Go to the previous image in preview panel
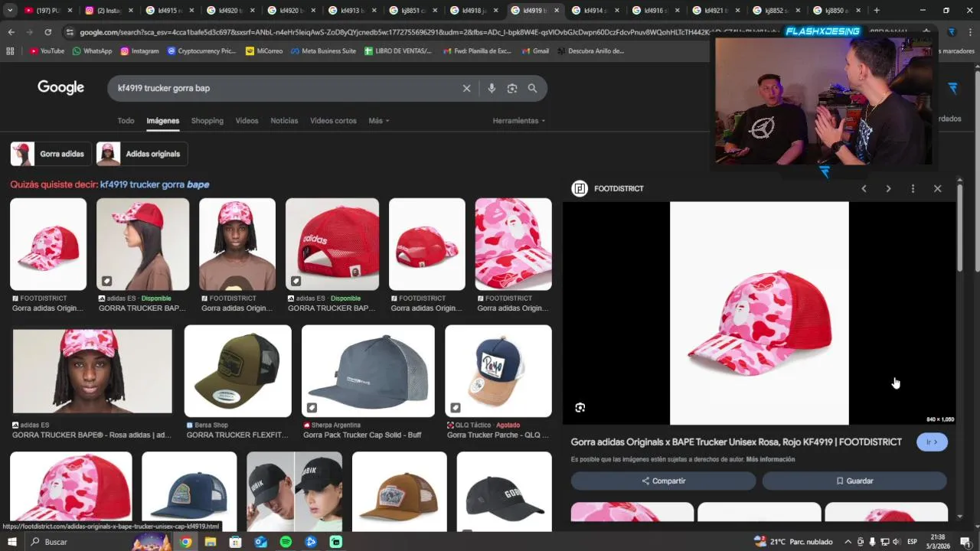The width and height of the screenshot is (980, 551). [x=864, y=188]
